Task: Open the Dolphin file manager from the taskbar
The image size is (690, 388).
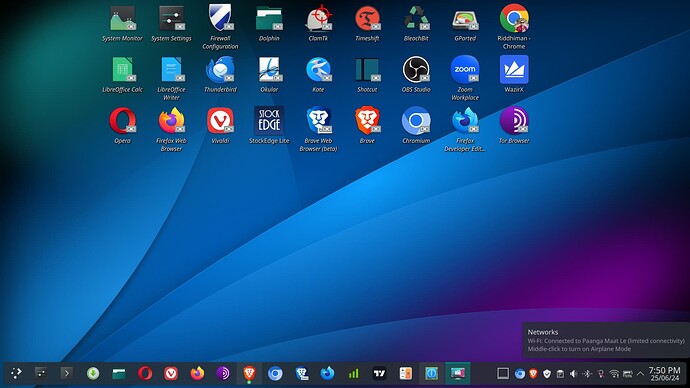Action: click(119, 373)
